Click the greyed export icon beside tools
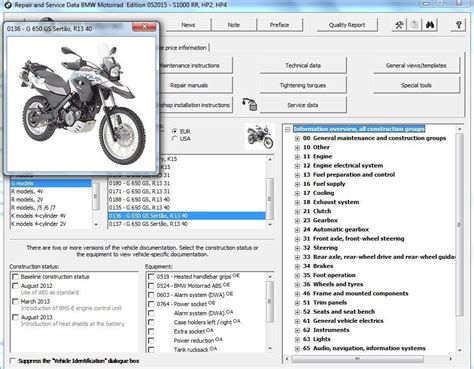The image size is (474, 369). (x=414, y=25)
